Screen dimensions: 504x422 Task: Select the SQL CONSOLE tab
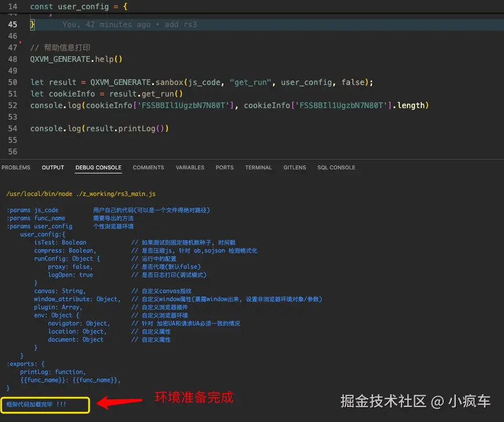pos(336,167)
